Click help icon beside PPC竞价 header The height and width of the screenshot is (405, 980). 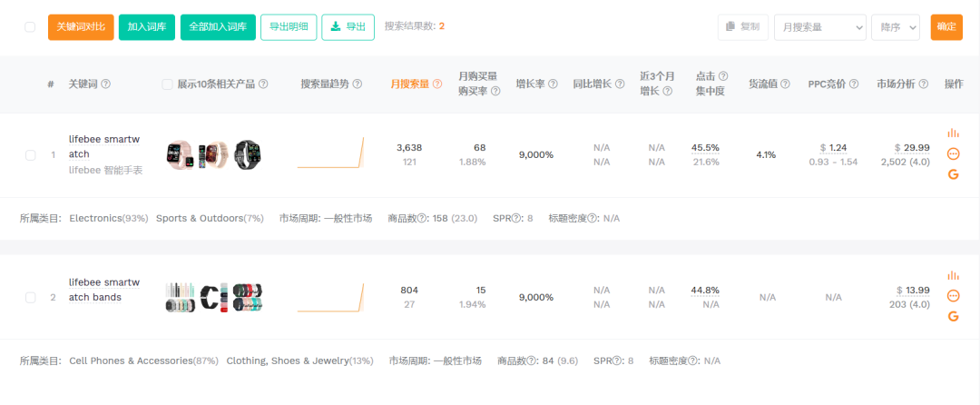click(x=853, y=84)
